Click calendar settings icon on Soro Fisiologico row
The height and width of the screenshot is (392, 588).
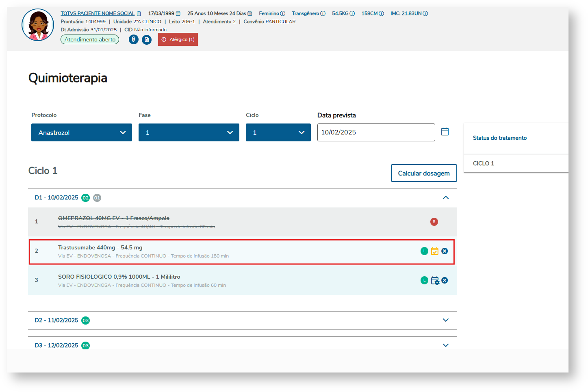(435, 280)
